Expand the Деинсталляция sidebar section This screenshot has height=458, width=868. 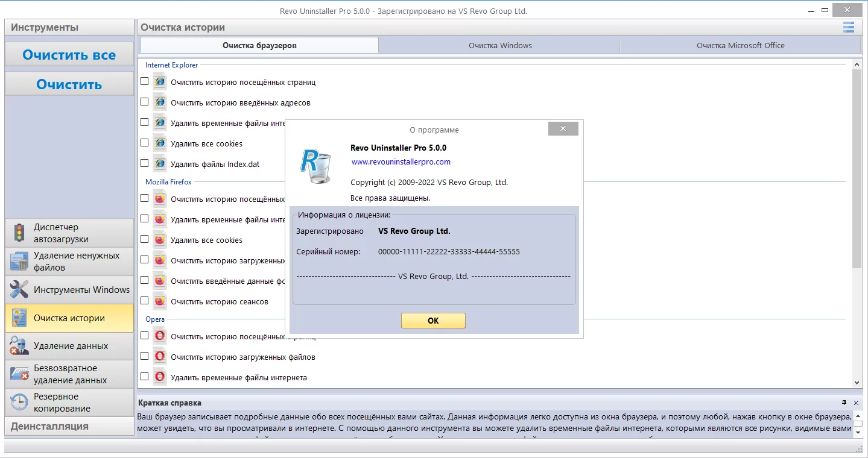(69, 426)
